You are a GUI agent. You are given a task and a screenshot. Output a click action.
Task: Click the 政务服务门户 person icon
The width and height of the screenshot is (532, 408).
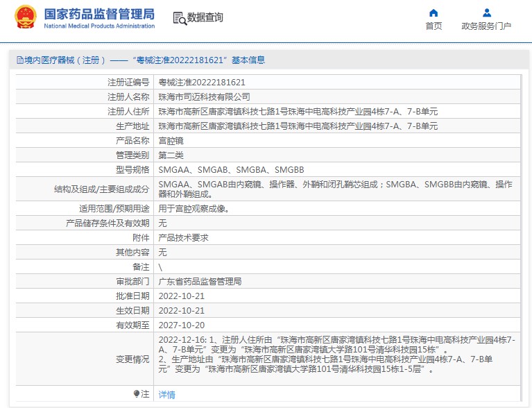(x=486, y=12)
